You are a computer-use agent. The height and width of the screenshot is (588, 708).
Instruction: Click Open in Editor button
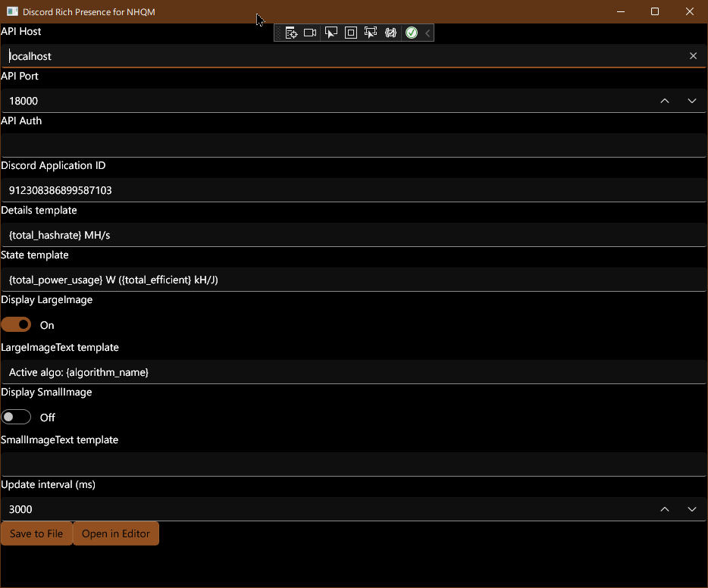pyautogui.click(x=115, y=533)
